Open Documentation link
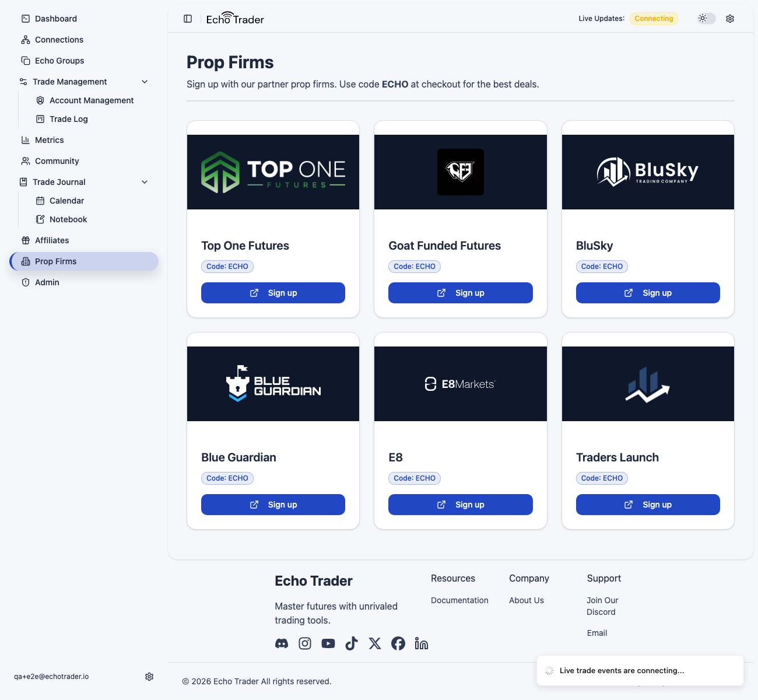Viewport: 758px width, 700px height. click(459, 600)
